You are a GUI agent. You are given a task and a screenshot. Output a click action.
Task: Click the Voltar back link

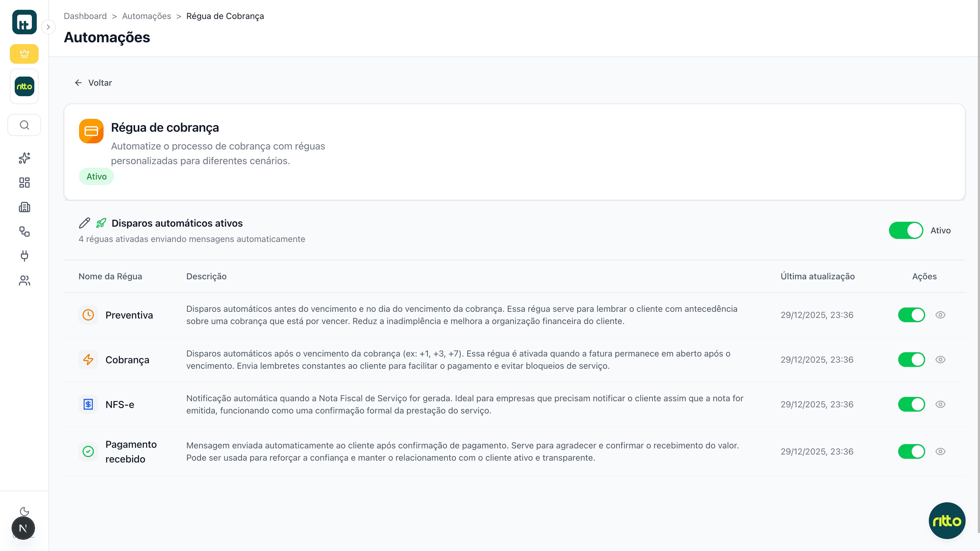coord(93,82)
